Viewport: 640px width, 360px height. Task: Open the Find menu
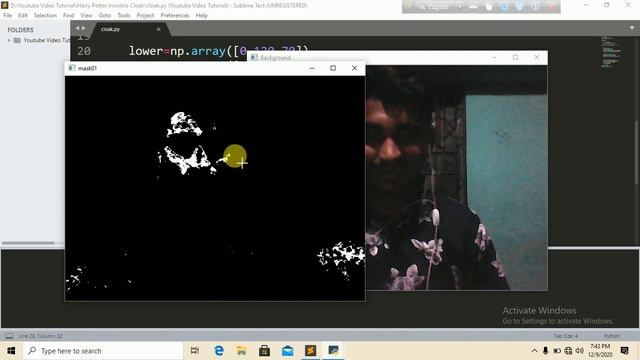coord(69,15)
